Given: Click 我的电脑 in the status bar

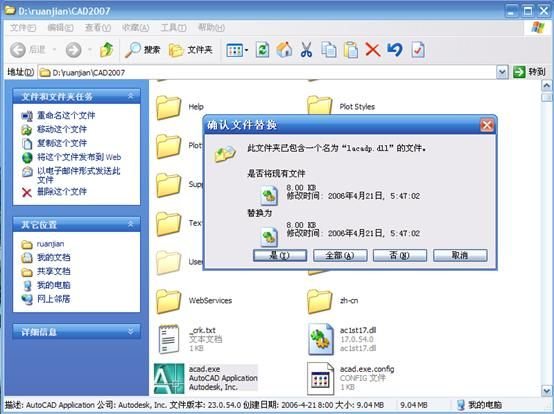Looking at the screenshot, I should tap(479, 405).
